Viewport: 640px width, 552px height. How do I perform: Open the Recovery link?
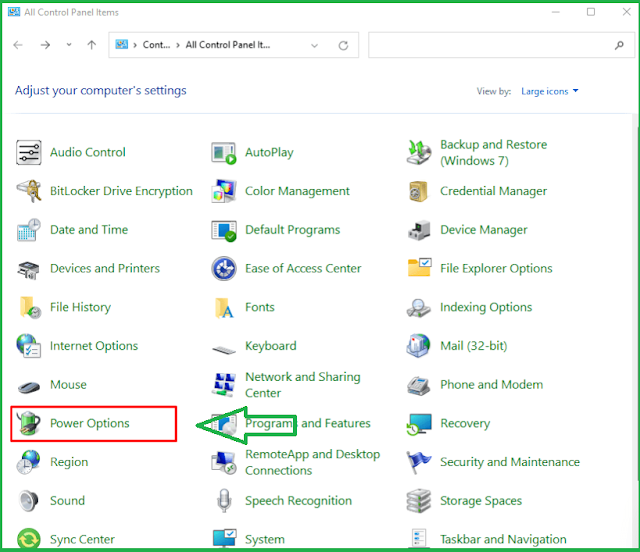tap(465, 423)
